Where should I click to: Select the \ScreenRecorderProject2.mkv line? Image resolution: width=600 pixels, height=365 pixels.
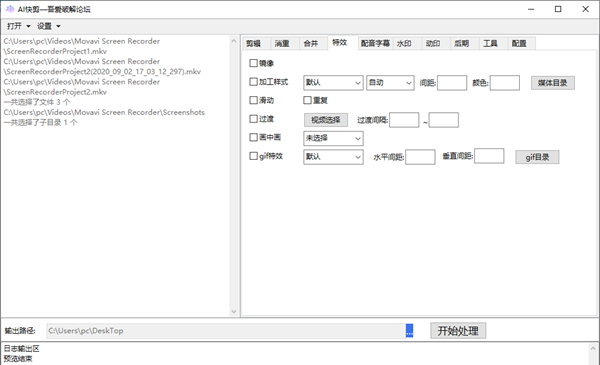click(55, 92)
